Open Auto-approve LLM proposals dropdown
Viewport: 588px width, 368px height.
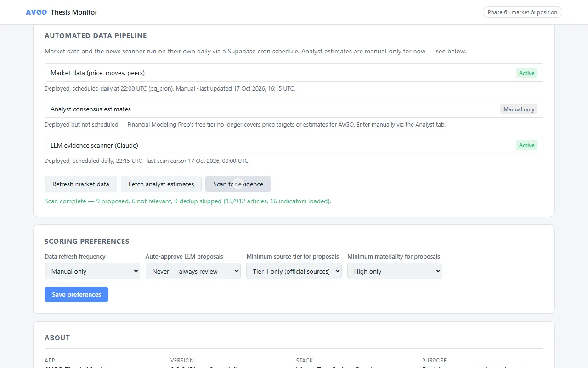pyautogui.click(x=193, y=271)
